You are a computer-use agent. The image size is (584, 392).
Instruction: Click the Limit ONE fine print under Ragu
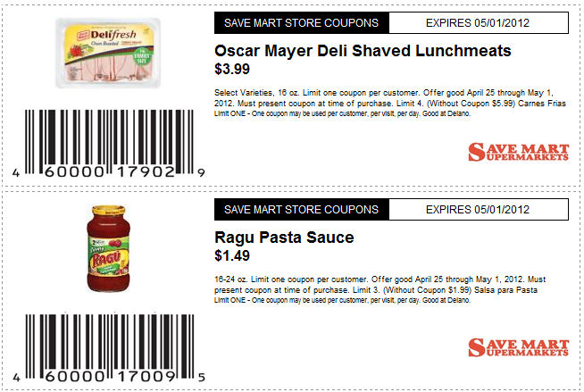click(342, 300)
